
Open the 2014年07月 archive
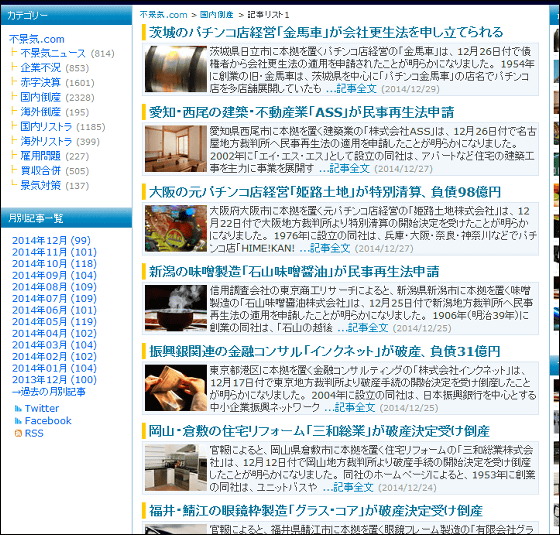tap(54, 299)
